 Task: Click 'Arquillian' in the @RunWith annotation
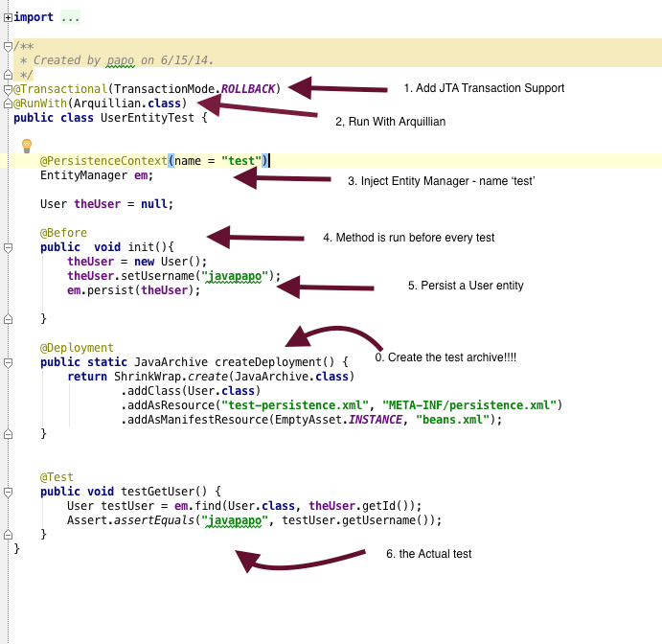tap(107, 103)
